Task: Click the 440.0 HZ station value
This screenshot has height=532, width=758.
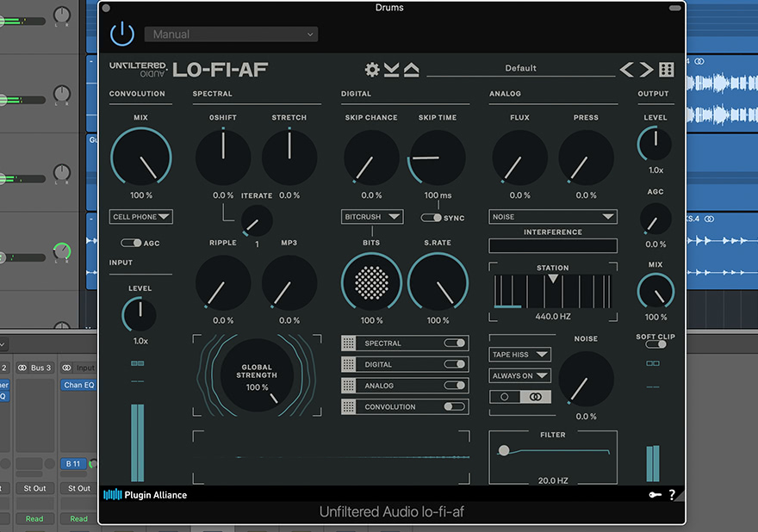Action: tap(553, 317)
